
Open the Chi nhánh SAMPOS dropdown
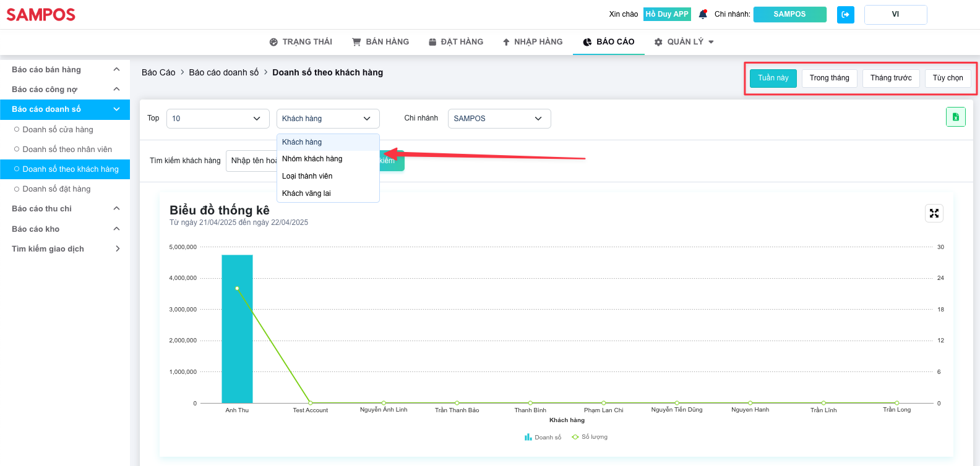[x=499, y=119]
